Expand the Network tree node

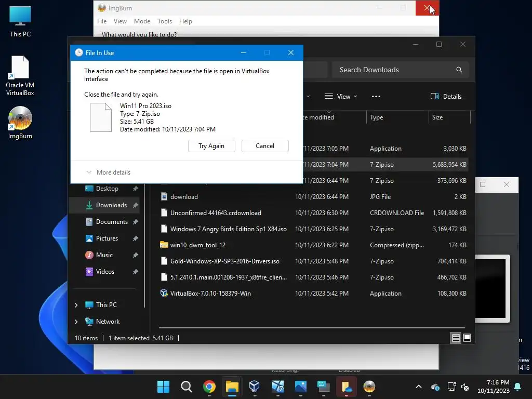[76, 321]
